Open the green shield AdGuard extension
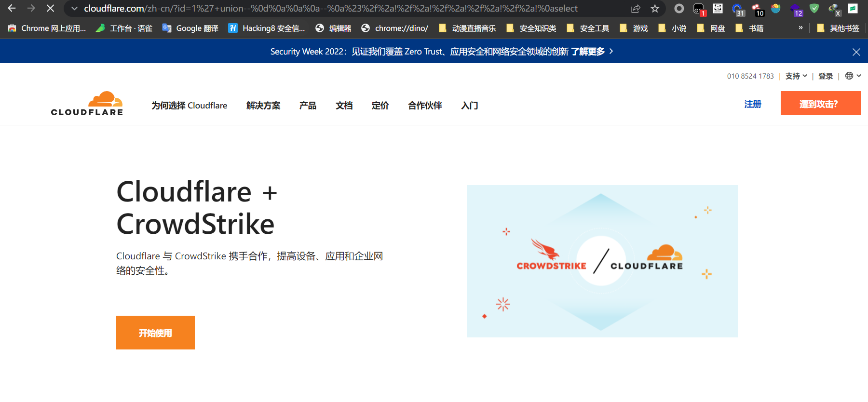The height and width of the screenshot is (402, 868). 814,8
